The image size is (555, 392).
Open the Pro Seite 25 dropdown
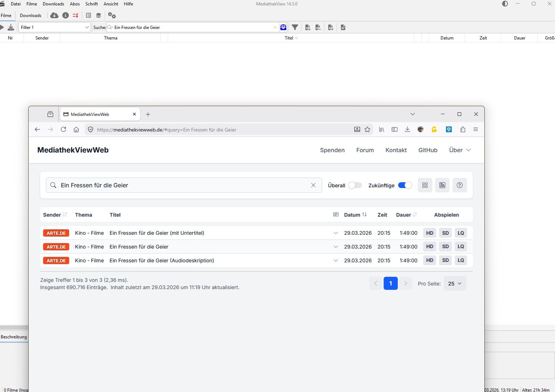coord(455,284)
